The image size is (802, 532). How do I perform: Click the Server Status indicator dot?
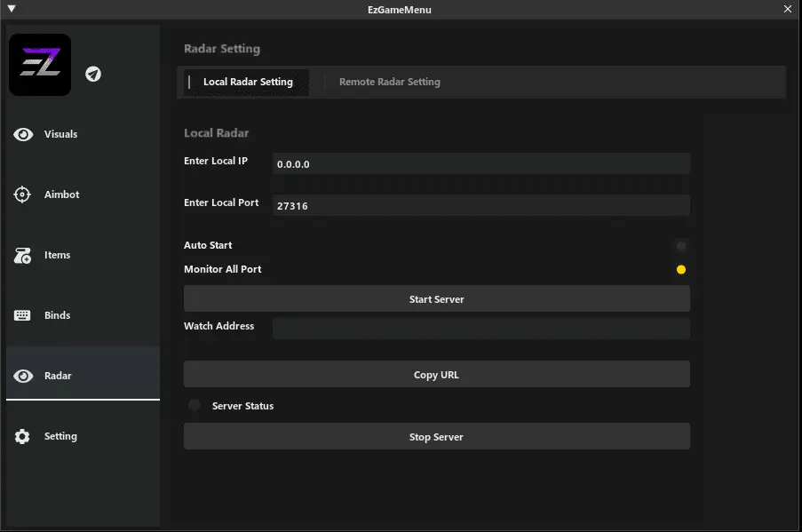coord(195,406)
